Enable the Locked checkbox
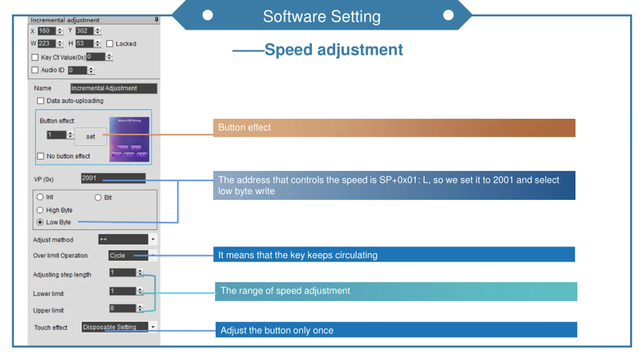The width and height of the screenshot is (644, 362). pos(110,44)
